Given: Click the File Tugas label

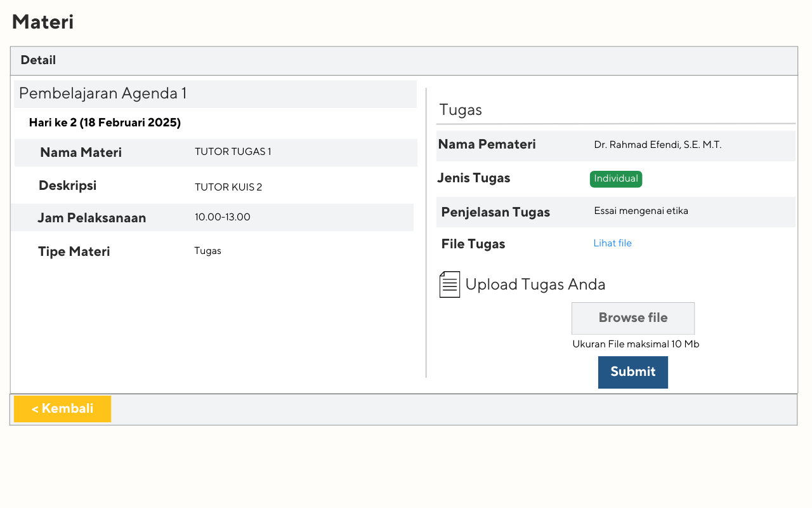Looking at the screenshot, I should pos(473,244).
